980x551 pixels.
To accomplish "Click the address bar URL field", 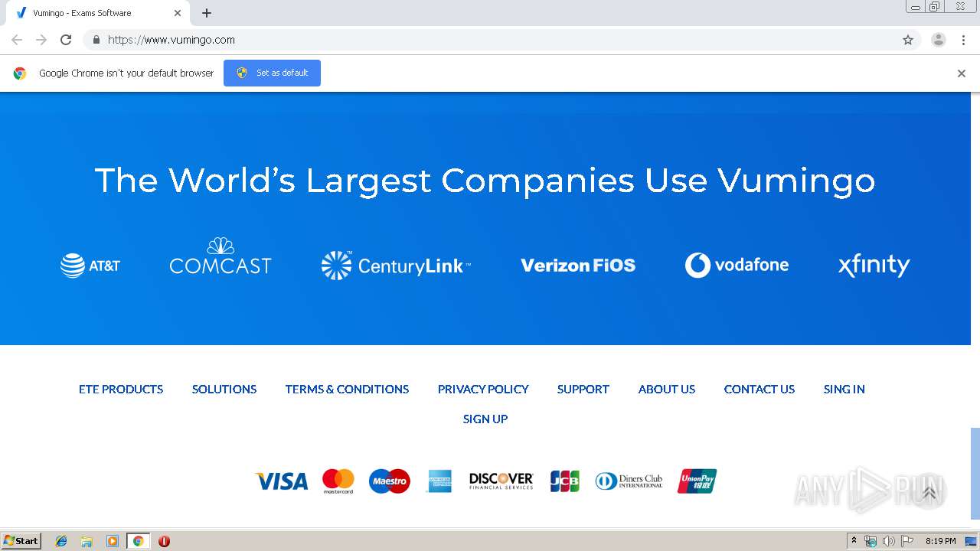I will (501, 40).
